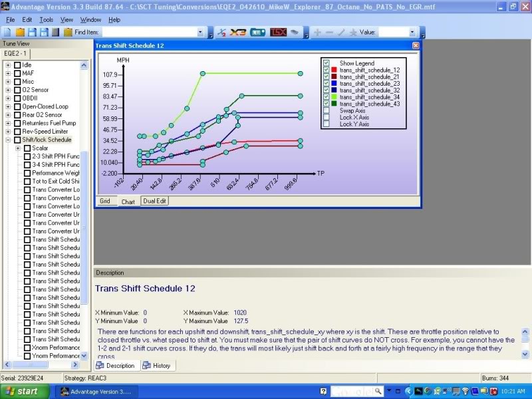Click the first blue floppy save icon

pyautogui.click(x=32, y=32)
